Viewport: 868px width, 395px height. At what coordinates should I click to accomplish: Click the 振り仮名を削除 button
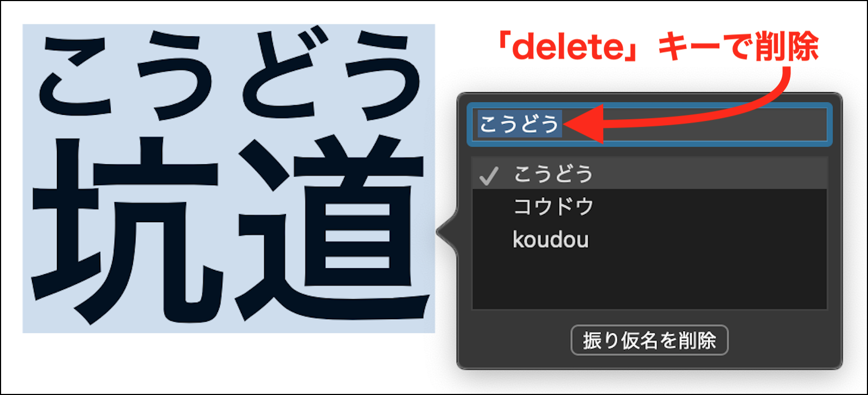click(x=649, y=340)
